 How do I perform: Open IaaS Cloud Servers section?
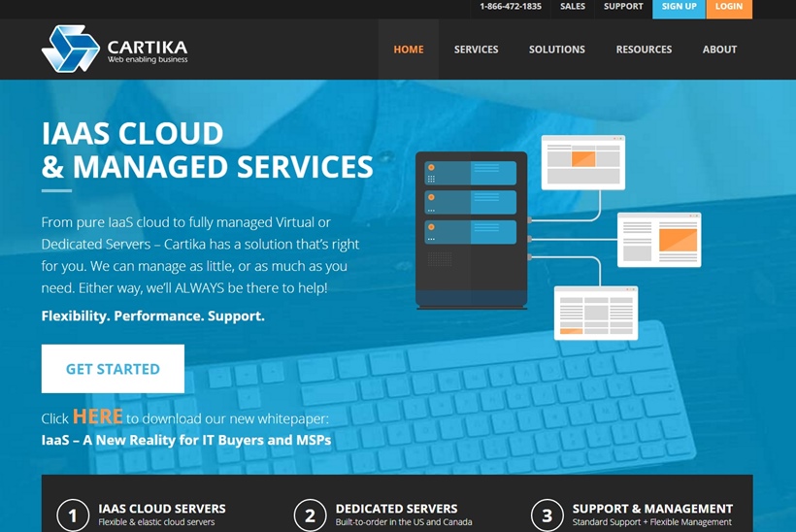point(162,509)
